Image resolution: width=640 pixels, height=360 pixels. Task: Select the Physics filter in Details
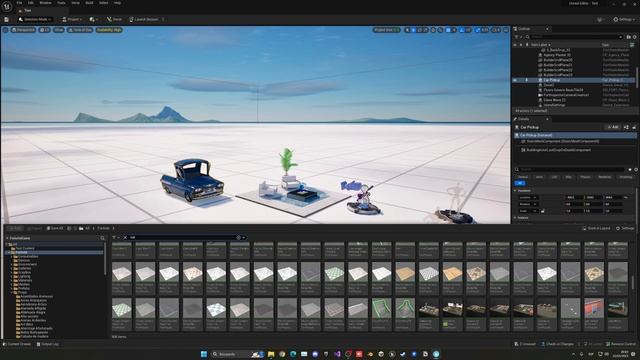(x=585, y=177)
